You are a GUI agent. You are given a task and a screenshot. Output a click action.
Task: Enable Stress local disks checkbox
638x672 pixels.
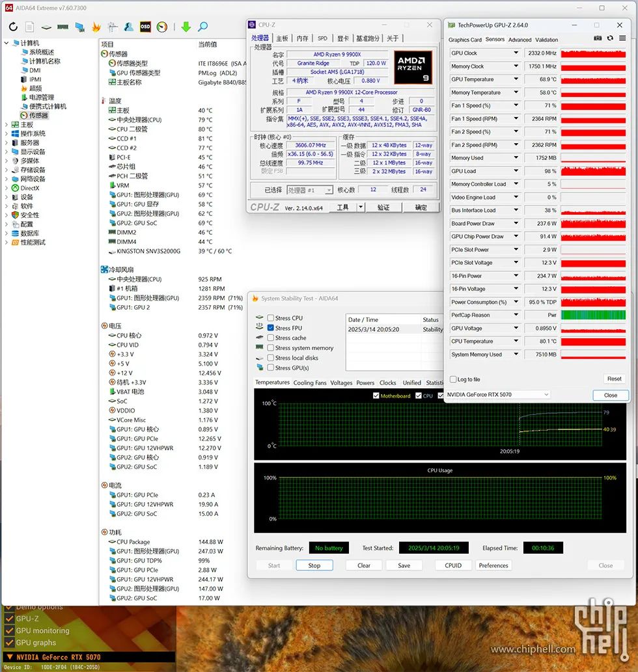[271, 358]
